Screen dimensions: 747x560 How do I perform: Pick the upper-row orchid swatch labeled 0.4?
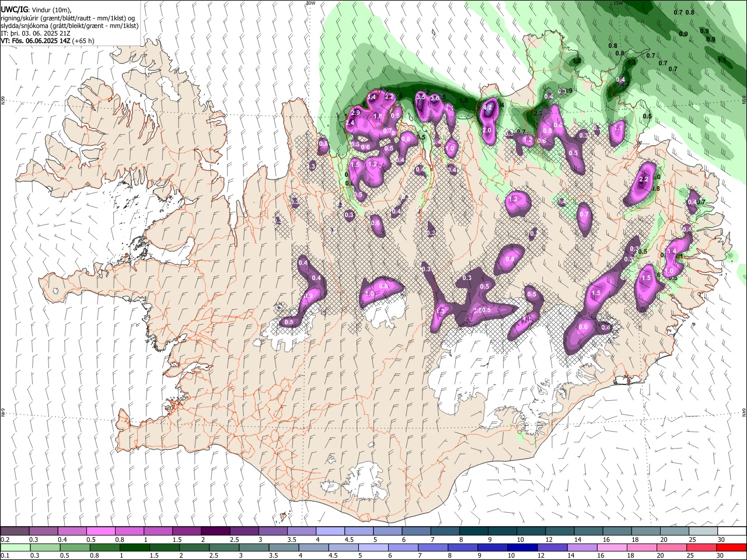coord(72,531)
